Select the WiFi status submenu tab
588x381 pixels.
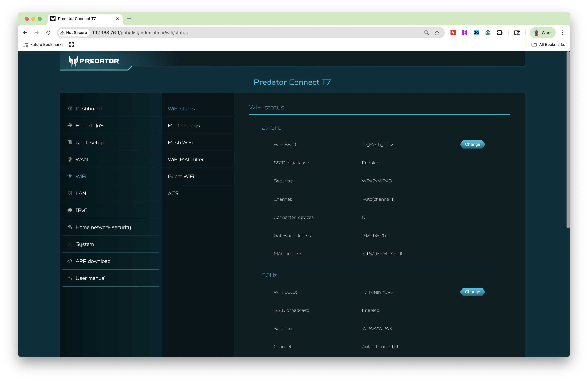pyautogui.click(x=198, y=108)
